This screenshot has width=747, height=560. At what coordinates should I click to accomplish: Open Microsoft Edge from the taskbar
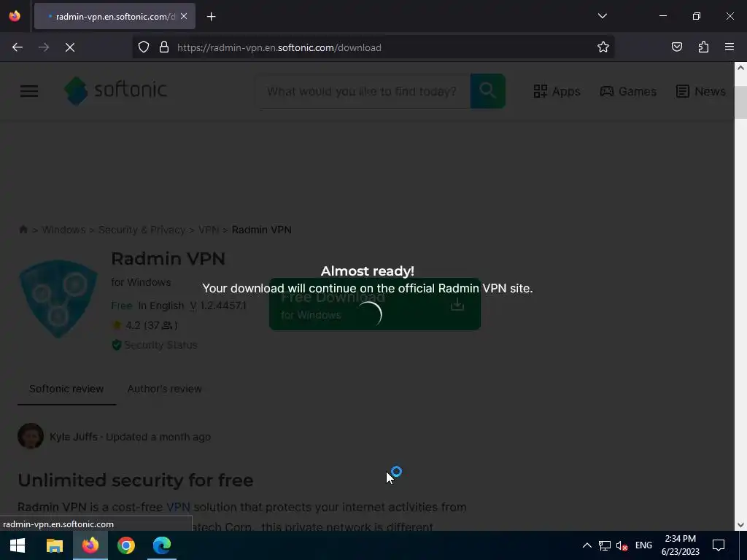[161, 545]
